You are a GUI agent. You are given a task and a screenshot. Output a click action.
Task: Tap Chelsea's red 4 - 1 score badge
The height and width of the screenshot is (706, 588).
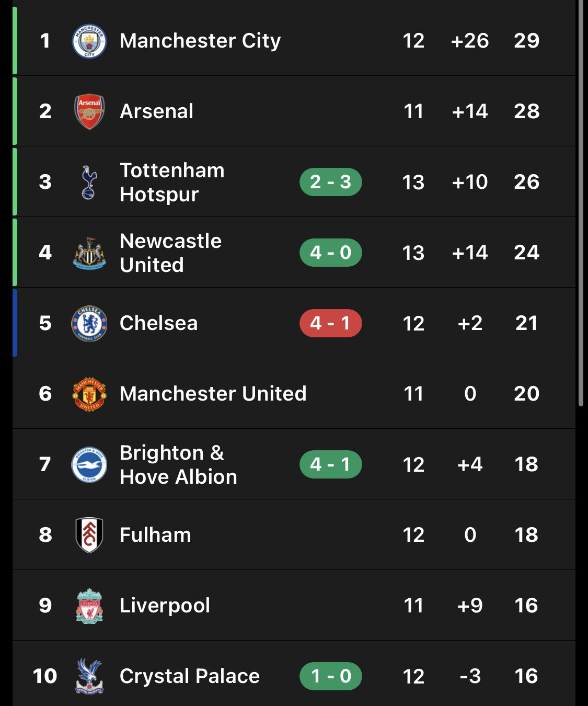click(331, 323)
